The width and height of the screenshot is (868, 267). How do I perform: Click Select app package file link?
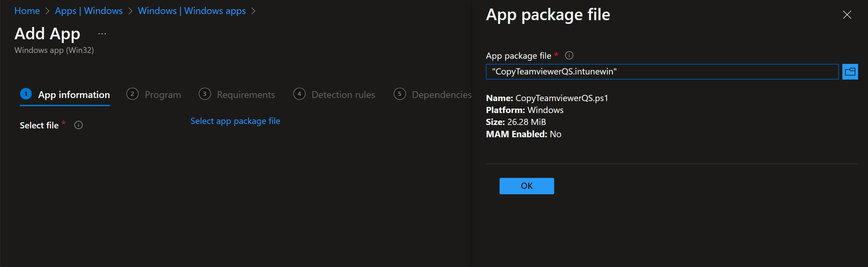coord(235,121)
